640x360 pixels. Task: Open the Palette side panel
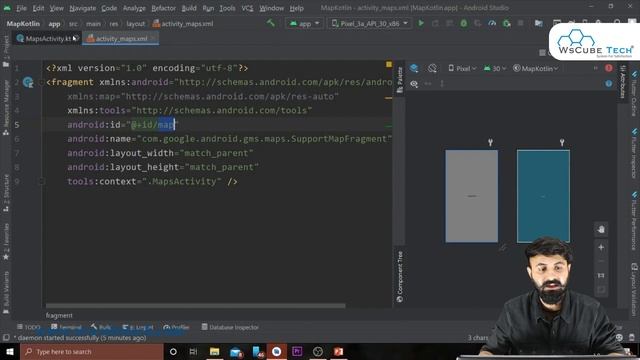pos(400,80)
